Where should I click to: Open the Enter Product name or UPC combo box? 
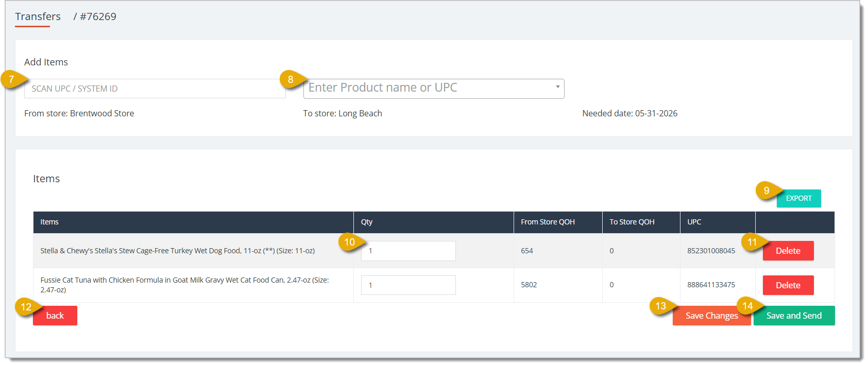point(434,89)
